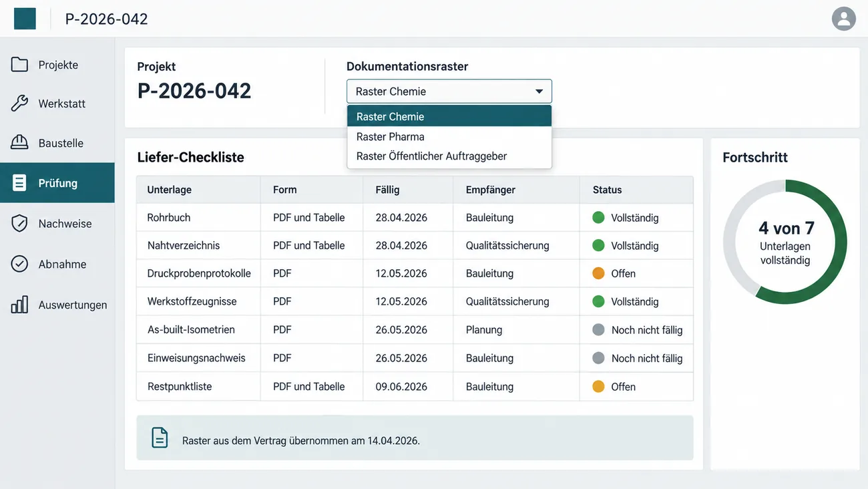
Task: Select the As-built-Isometrien row name
Action: [191, 330]
